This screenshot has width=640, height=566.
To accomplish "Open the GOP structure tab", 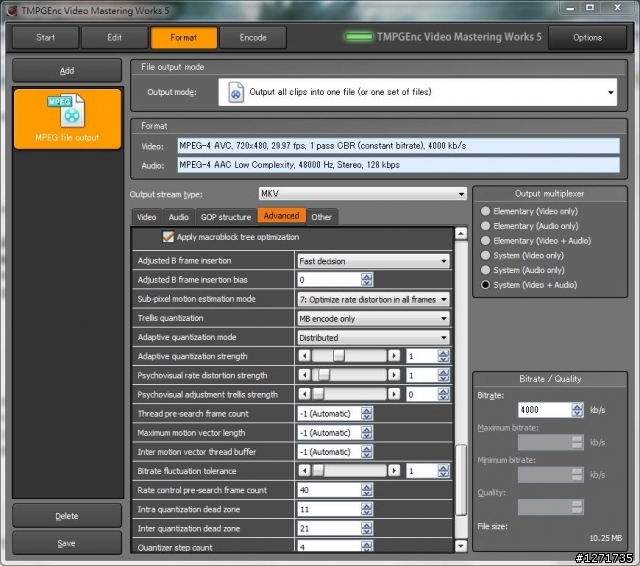I will [x=226, y=217].
